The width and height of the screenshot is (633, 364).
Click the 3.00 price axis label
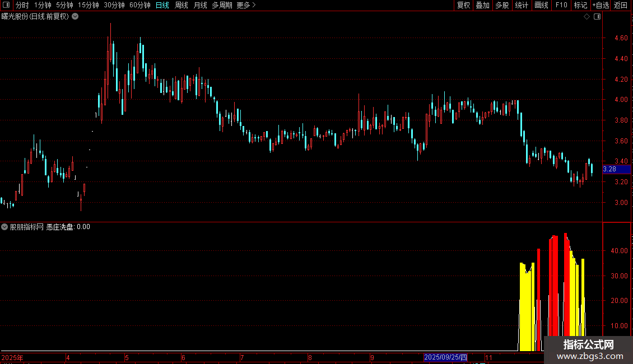point(621,203)
